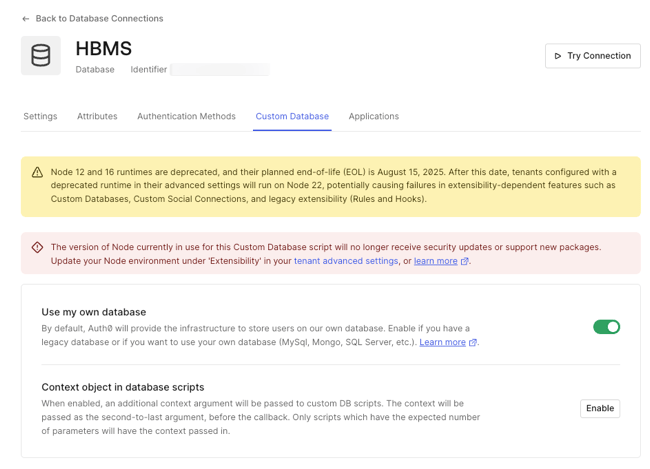Click the red diamond alert icon
This screenshot has height=469, width=650.
[37, 248]
